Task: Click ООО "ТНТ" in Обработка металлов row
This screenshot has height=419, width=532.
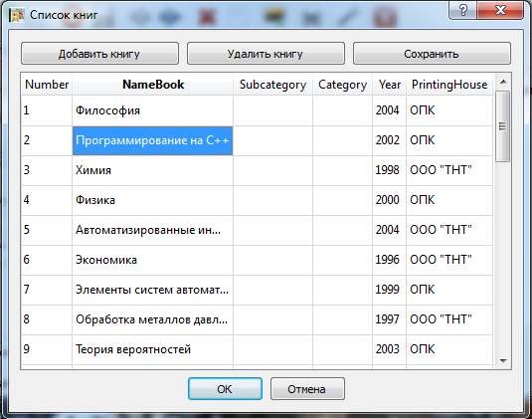Action: [449, 319]
